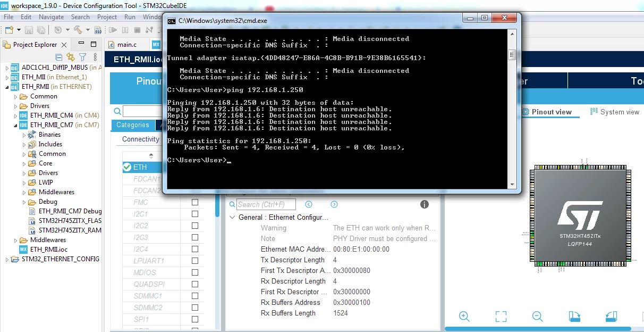The height and width of the screenshot is (332, 644).
Task: Toggle Link with Editor in Project Explorer
Action: point(71,57)
